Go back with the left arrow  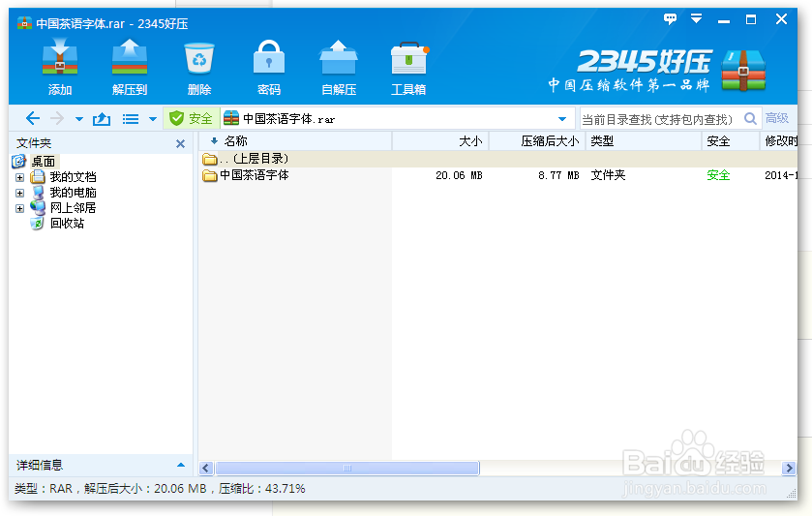(33, 119)
